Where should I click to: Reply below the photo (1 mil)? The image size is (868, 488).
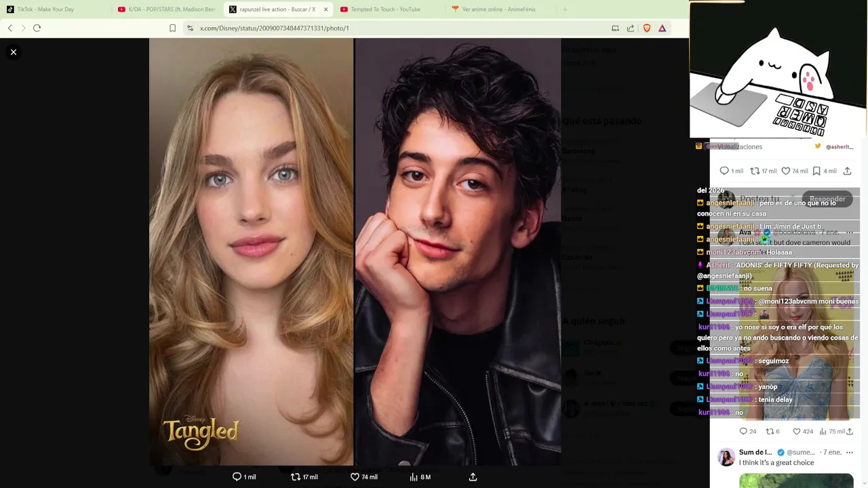pyautogui.click(x=244, y=477)
